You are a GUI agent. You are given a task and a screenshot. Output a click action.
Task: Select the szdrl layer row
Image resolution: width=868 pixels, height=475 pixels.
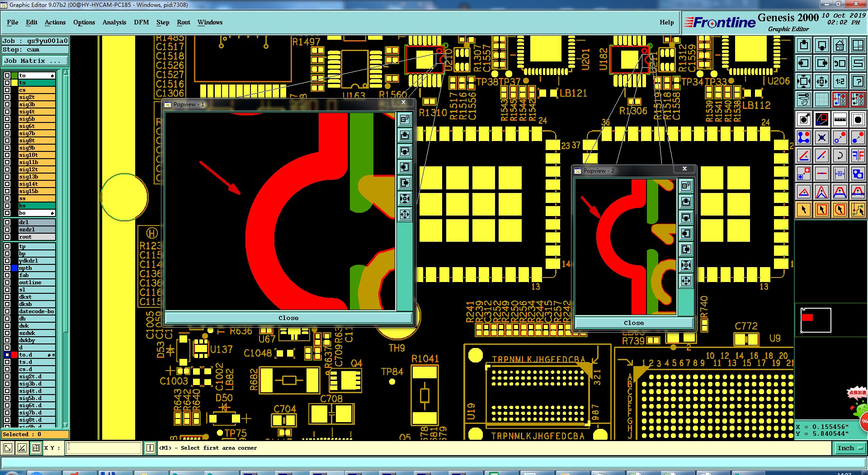click(37, 230)
